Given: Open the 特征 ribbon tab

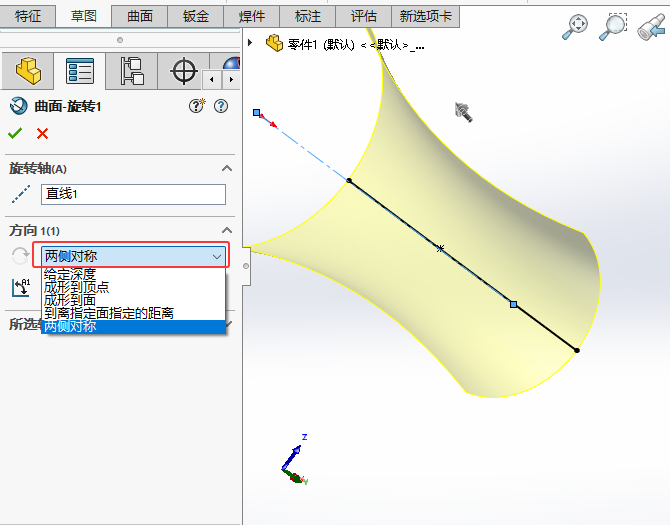Looking at the screenshot, I should tap(28, 16).
